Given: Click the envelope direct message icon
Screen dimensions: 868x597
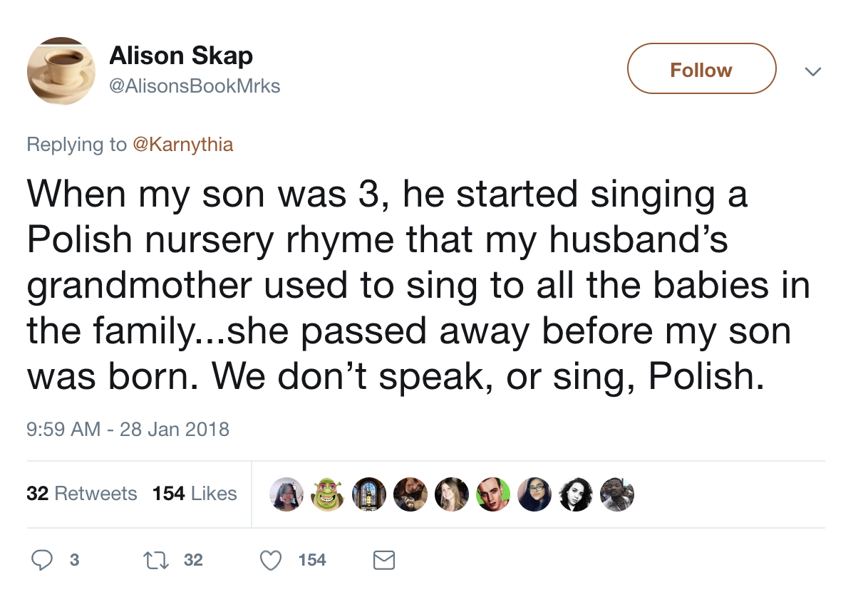Looking at the screenshot, I should click(x=384, y=560).
